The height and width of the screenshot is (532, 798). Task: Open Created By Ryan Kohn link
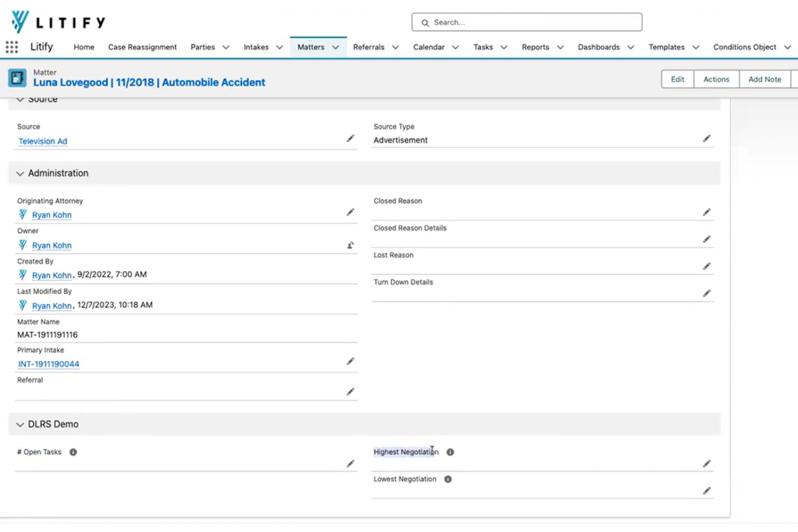point(52,275)
